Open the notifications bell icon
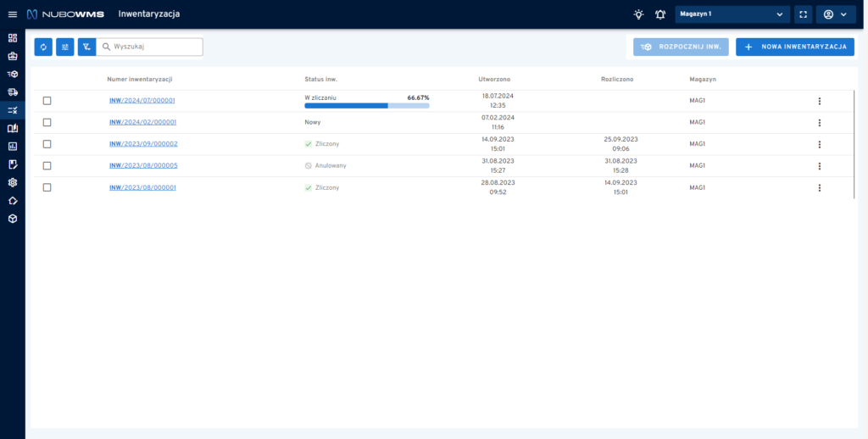This screenshot has width=868, height=439. 660,14
